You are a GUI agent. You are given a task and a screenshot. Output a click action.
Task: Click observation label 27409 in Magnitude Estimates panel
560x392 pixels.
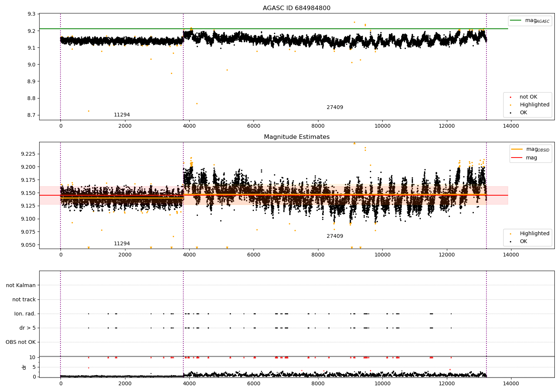click(x=335, y=236)
